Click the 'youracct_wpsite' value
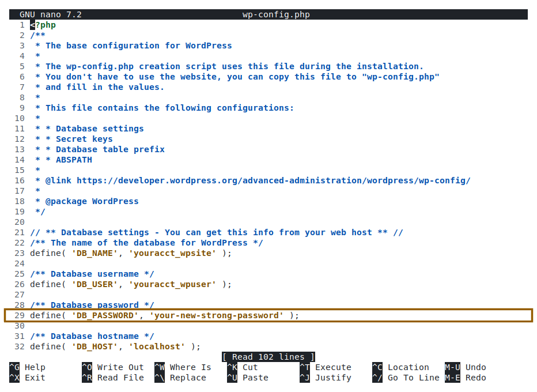This screenshot has height=392, width=537. [172, 253]
